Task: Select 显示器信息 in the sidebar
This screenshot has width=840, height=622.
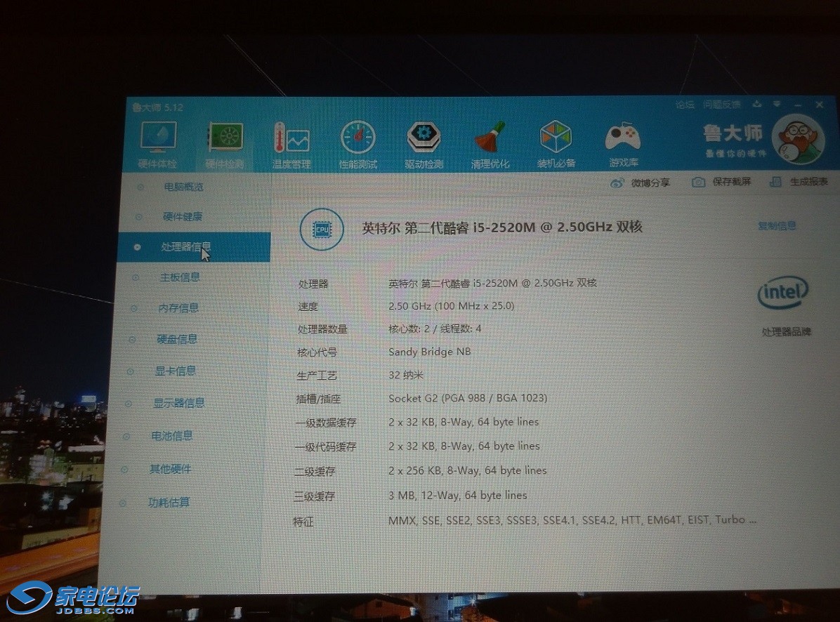Action: (179, 402)
